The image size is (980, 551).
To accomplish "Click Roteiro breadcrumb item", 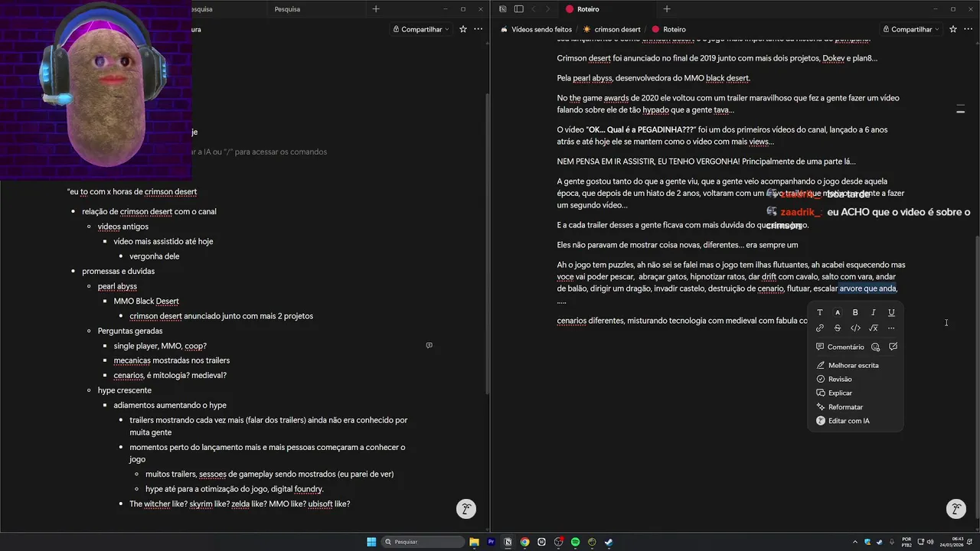I will click(x=669, y=29).
